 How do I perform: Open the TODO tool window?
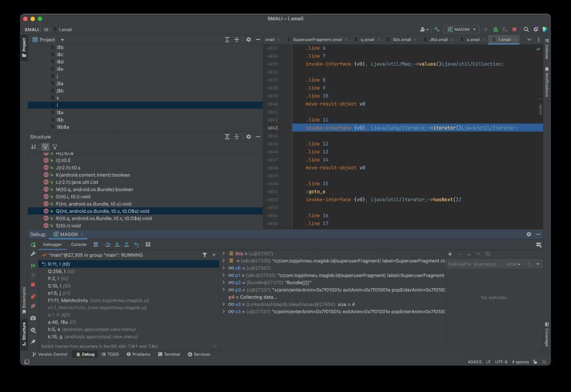coord(110,354)
